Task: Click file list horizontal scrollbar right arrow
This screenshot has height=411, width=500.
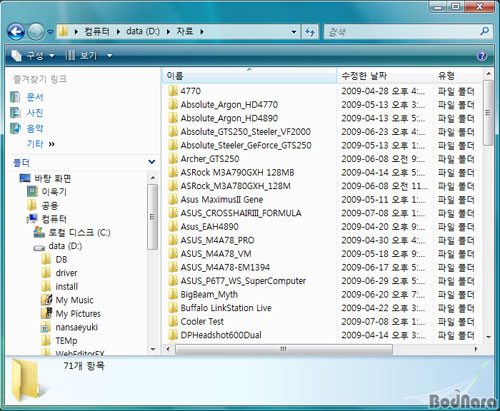Action: (x=476, y=349)
